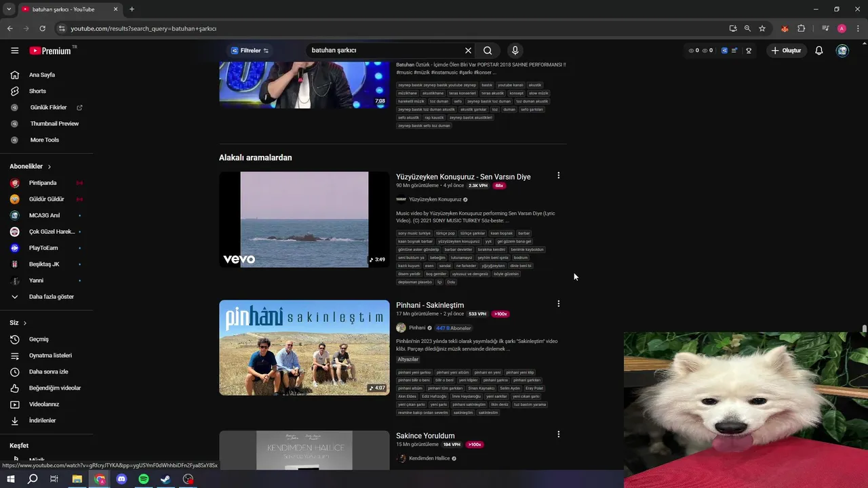
Task: Open Yüzyüzeyken Konuşuruz - Sen Varsın Diye title
Action: pos(463,177)
